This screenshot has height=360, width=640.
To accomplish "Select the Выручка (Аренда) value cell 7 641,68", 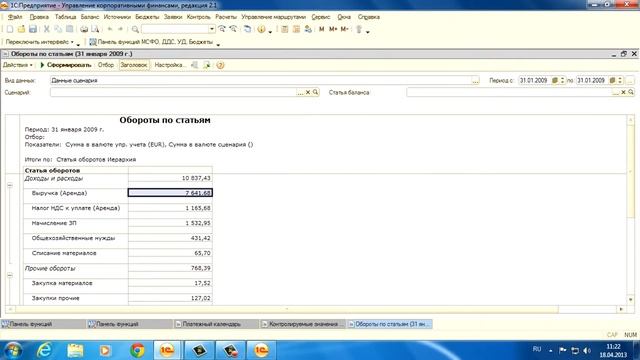I will click(x=170, y=193).
